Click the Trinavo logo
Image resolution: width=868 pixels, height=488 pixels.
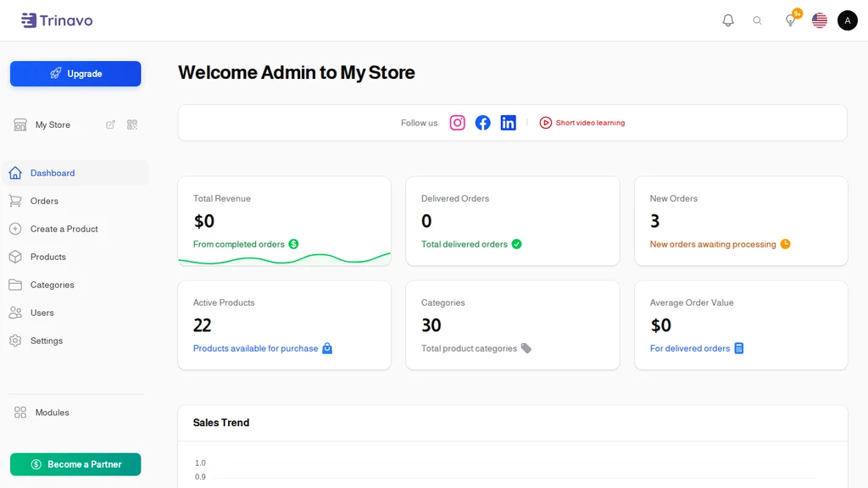[x=57, y=20]
